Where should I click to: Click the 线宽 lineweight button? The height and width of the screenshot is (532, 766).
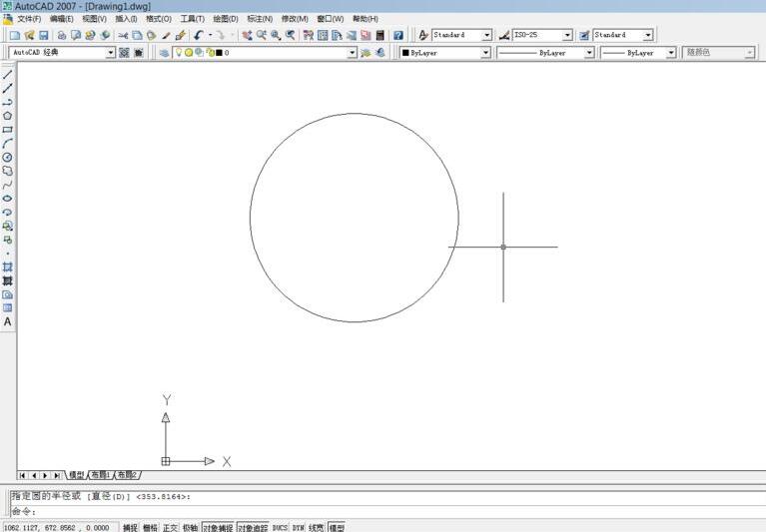pyautogui.click(x=316, y=527)
